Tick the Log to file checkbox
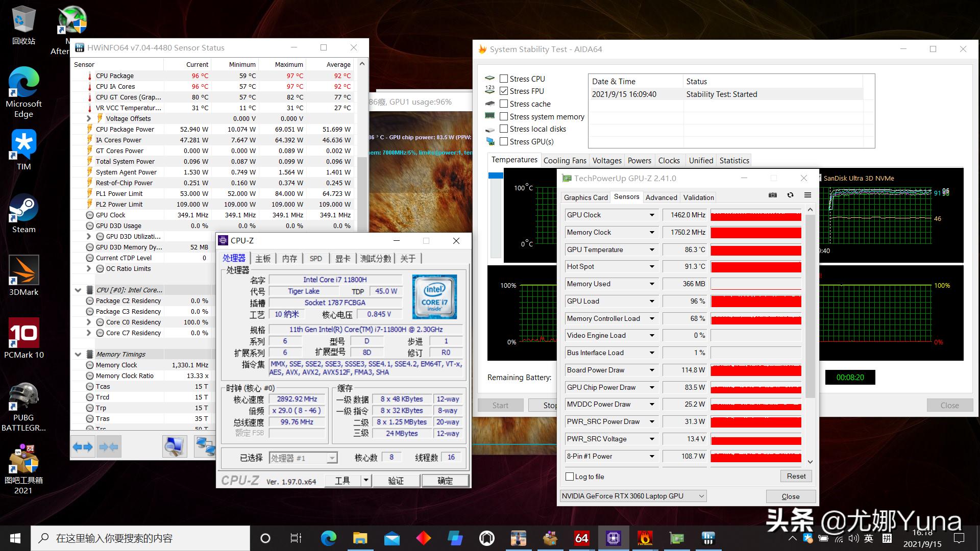Viewport: 980px width, 551px height. pos(570,477)
